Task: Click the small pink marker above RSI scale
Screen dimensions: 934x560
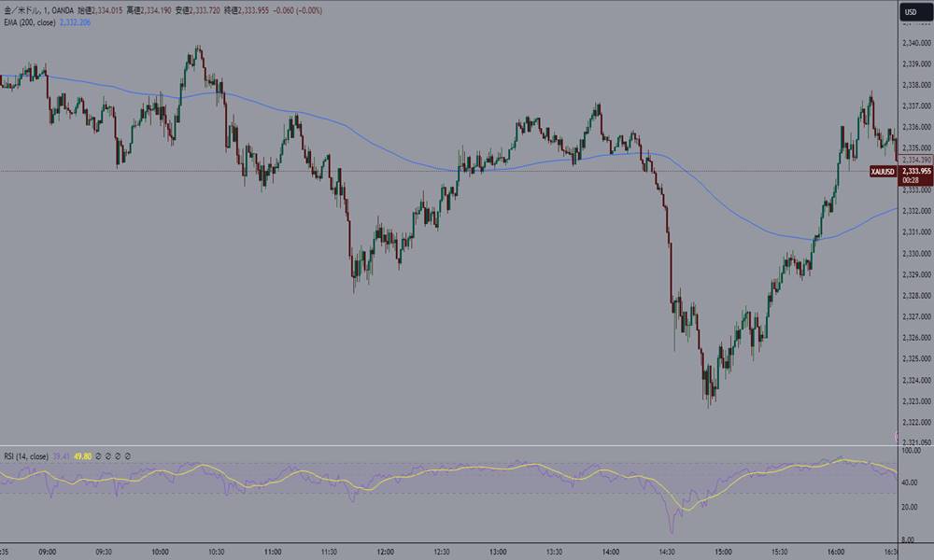Action: coord(897,436)
